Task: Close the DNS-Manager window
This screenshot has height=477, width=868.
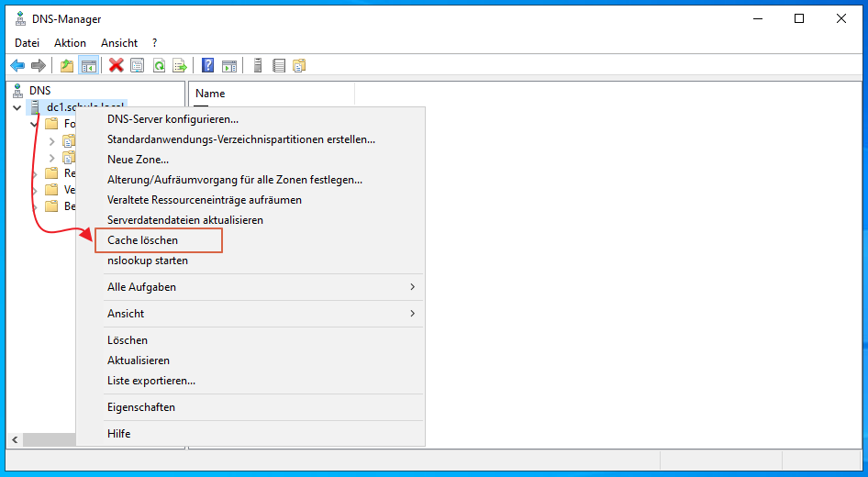Action: pos(840,19)
